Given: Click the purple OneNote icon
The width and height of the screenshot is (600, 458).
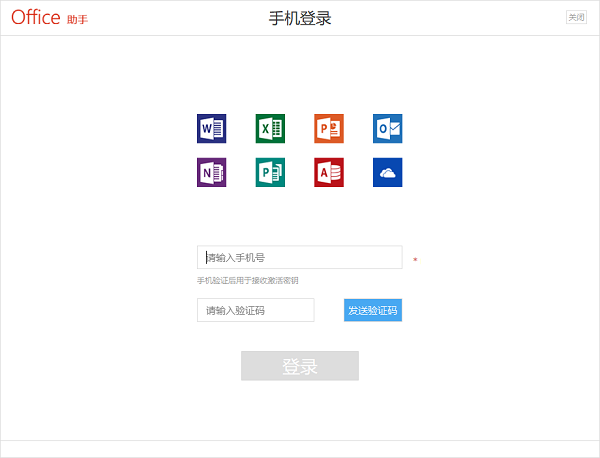Looking at the screenshot, I should click(211, 172).
